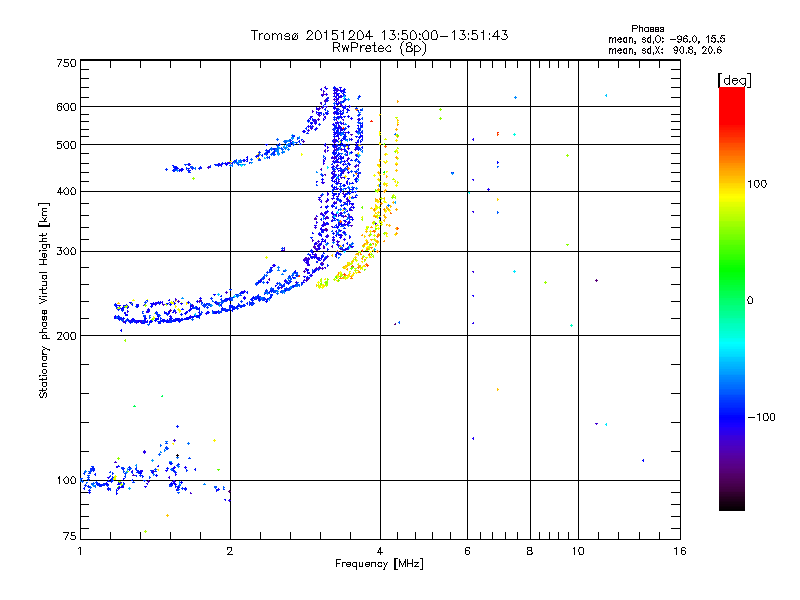Click the 'Frequency [MHz]' axis label
The height and width of the screenshot is (600, 800).
point(379,564)
